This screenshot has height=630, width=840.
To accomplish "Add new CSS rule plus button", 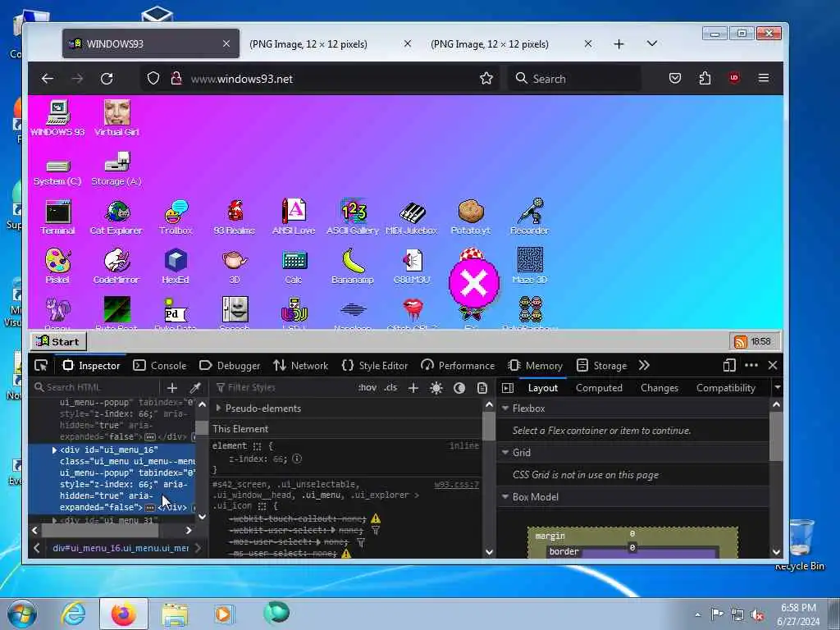I will tap(413, 388).
